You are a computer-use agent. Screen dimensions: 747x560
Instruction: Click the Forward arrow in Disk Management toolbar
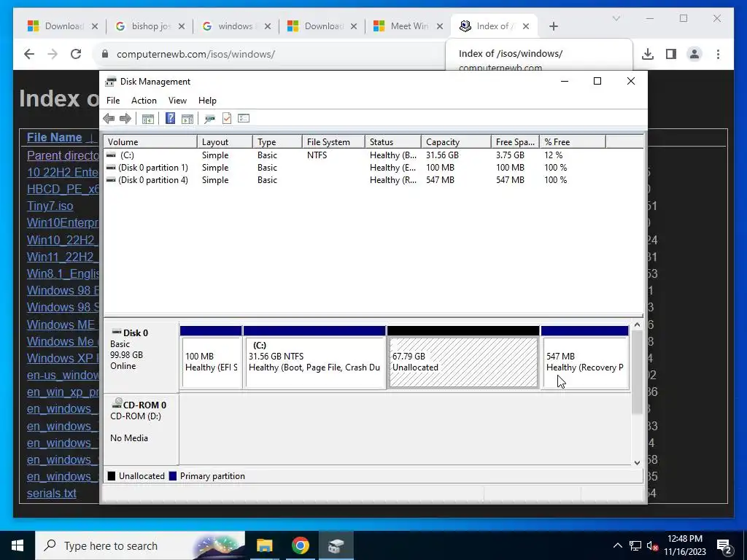tap(125, 119)
